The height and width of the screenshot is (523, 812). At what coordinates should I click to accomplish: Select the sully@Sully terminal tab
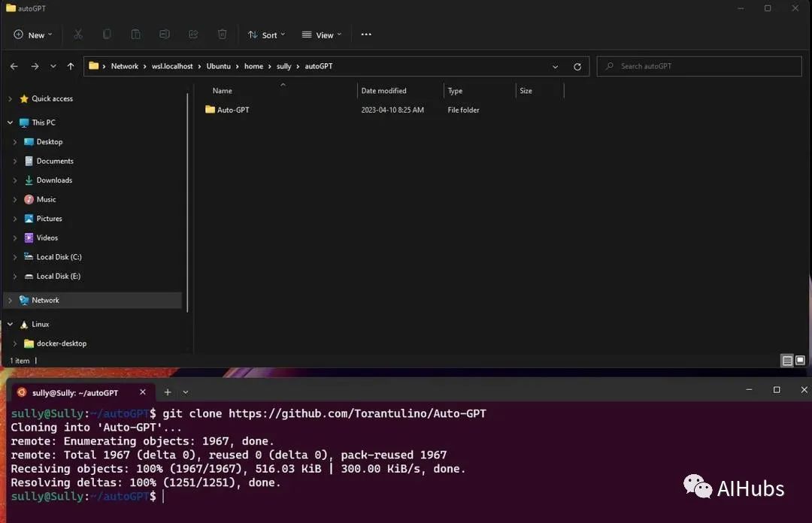81,392
